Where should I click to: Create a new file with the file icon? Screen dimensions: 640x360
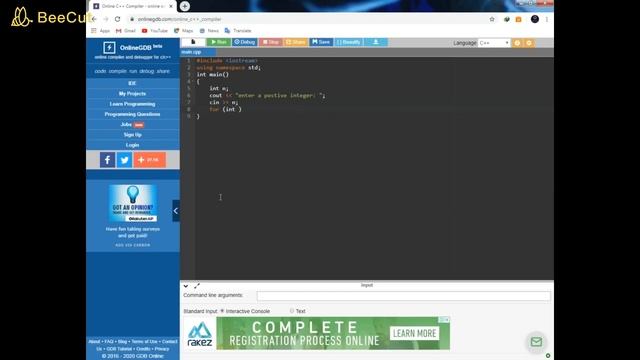[193, 42]
